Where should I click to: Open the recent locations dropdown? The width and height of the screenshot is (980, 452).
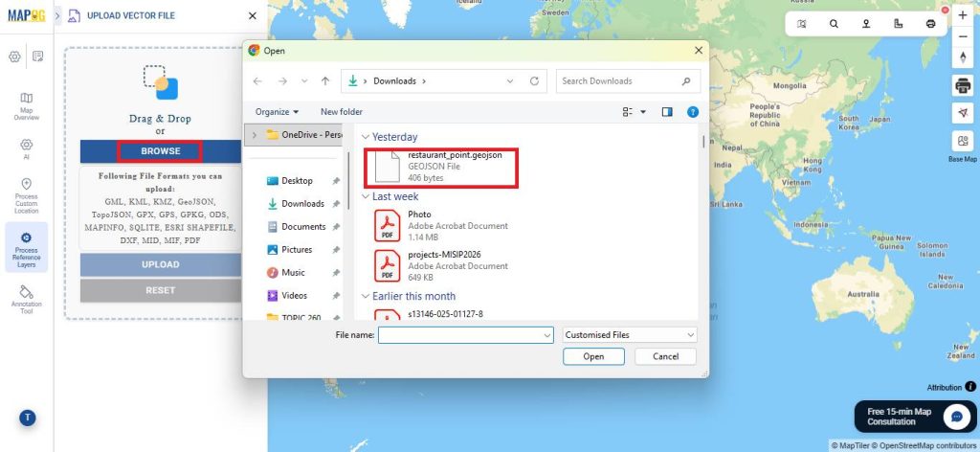[x=304, y=81]
